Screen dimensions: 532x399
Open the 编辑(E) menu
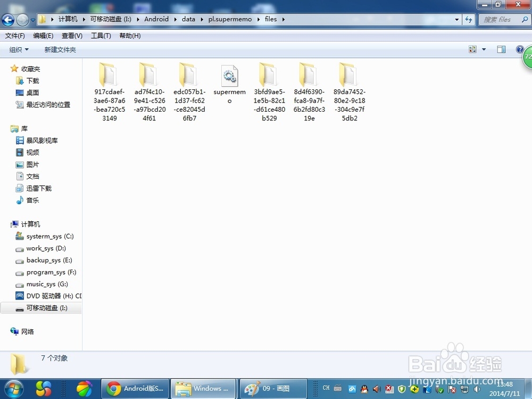click(x=43, y=36)
